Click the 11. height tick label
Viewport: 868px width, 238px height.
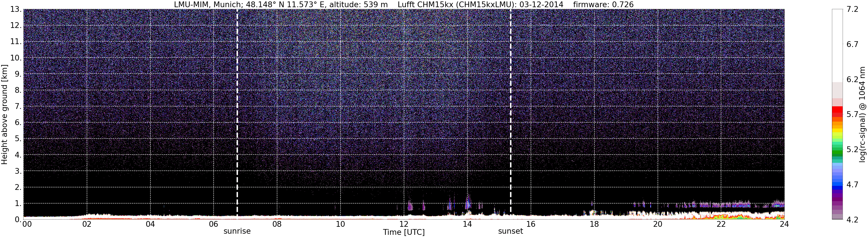[x=16, y=42]
